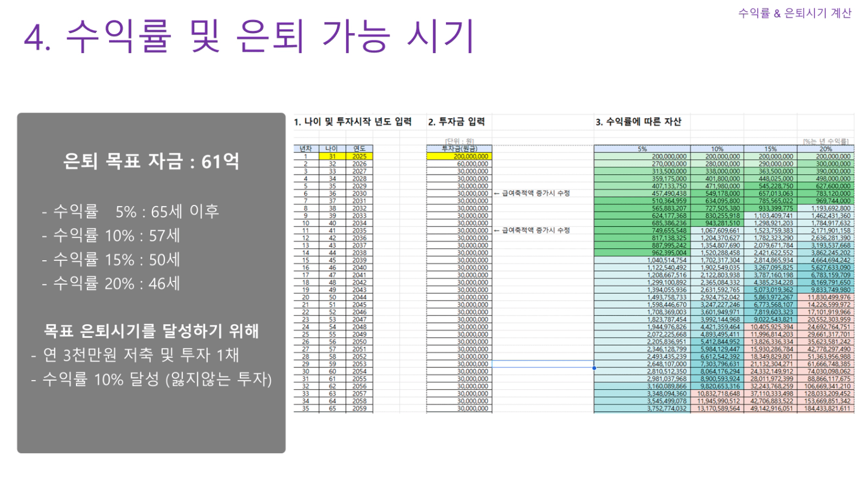Click the final 20% value '184,433,821,611'
This screenshot has width=868, height=488.
coord(826,409)
